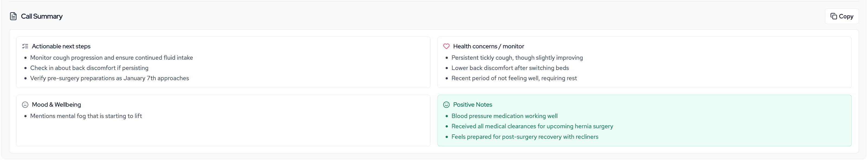Open the Positive Notes section header
The image size is (868, 162).
[x=473, y=104]
